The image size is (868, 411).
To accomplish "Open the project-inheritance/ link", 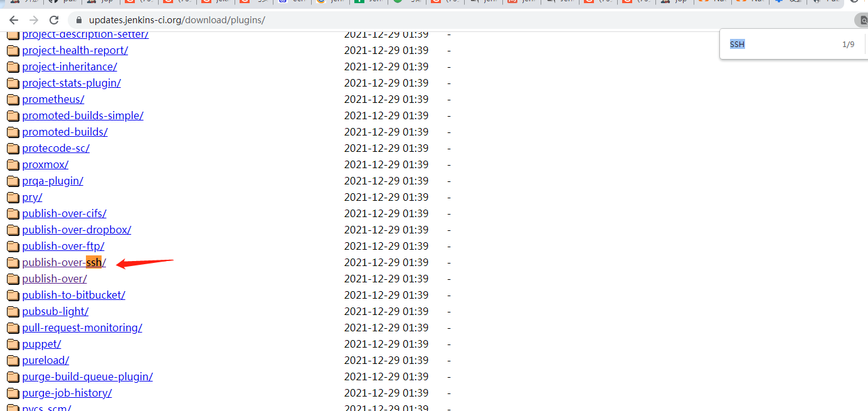I will [70, 67].
